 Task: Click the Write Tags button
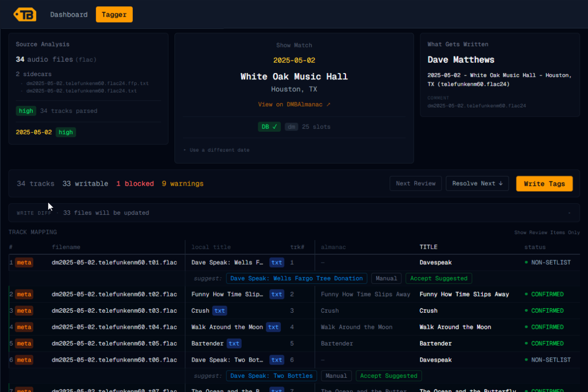(x=544, y=184)
